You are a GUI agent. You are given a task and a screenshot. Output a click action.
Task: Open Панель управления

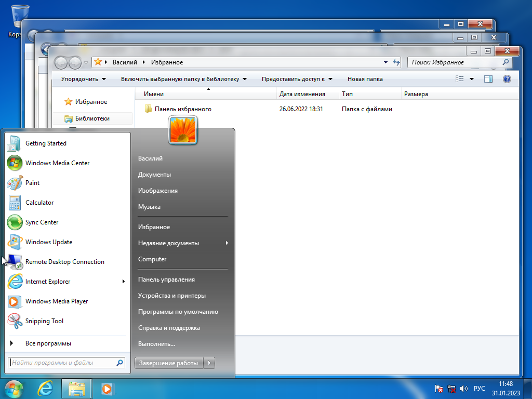166,280
